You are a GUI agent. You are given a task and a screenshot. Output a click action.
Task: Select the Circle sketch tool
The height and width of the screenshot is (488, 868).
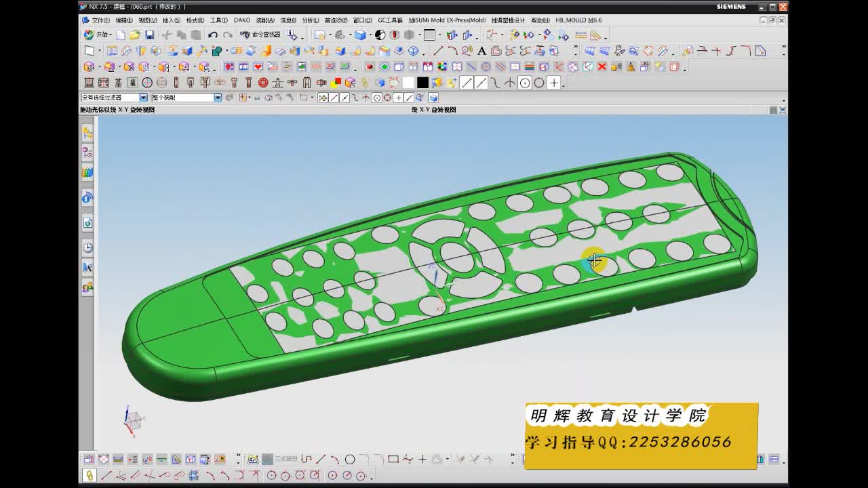[x=349, y=457]
